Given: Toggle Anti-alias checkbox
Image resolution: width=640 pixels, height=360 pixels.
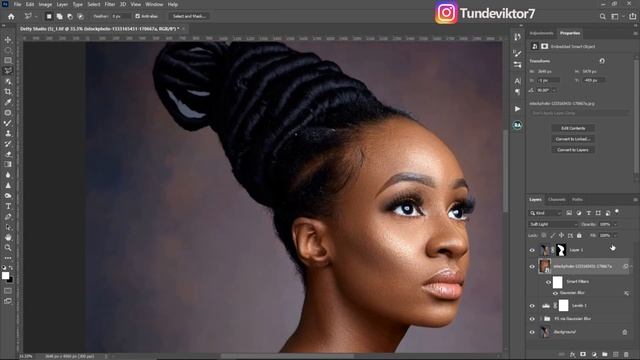Looking at the screenshot, I should [138, 16].
